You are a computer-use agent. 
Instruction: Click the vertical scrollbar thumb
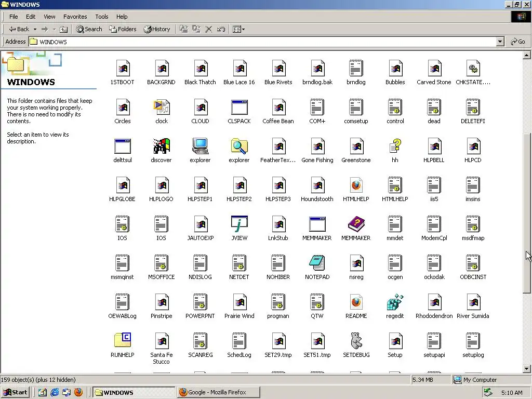[x=527, y=213]
